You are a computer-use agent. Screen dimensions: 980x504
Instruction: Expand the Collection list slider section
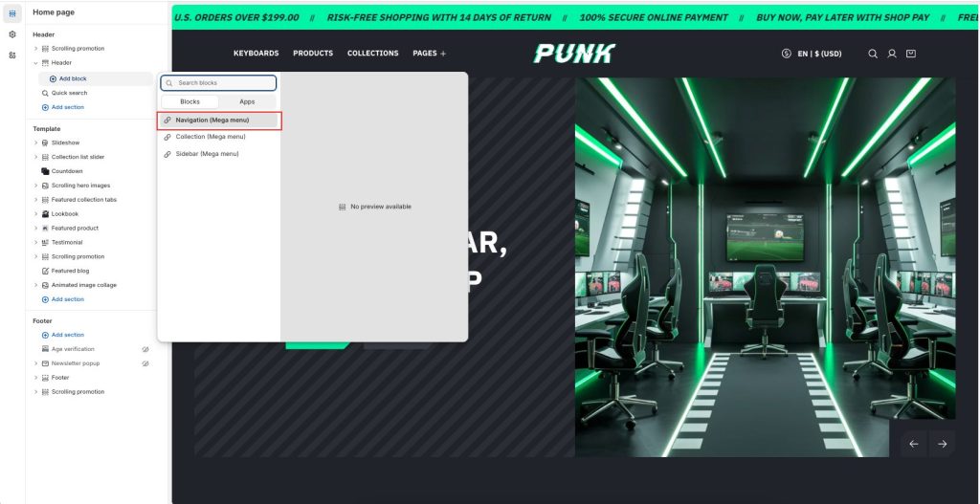click(x=35, y=158)
